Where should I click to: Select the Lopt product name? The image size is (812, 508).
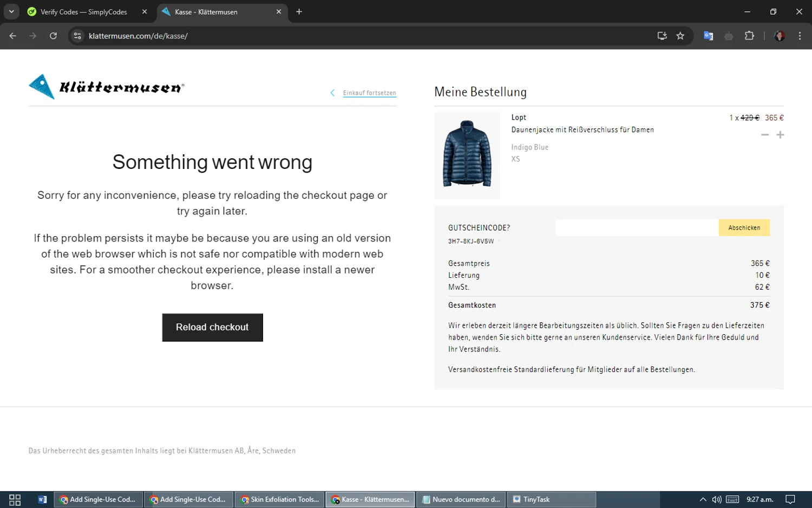pyautogui.click(x=519, y=118)
